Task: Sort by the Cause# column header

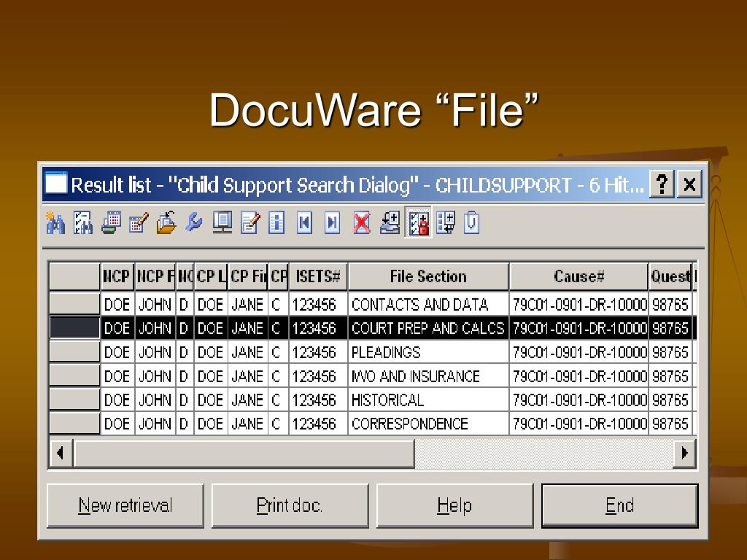Action: coord(578,276)
